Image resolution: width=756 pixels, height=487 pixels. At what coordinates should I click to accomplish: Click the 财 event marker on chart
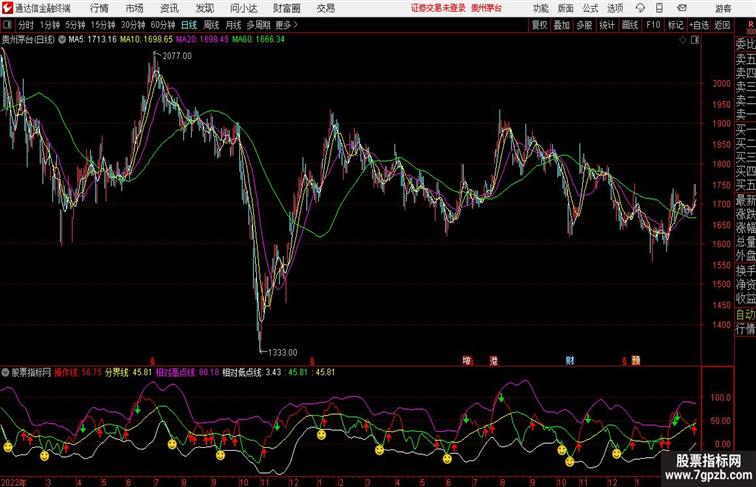click(570, 360)
